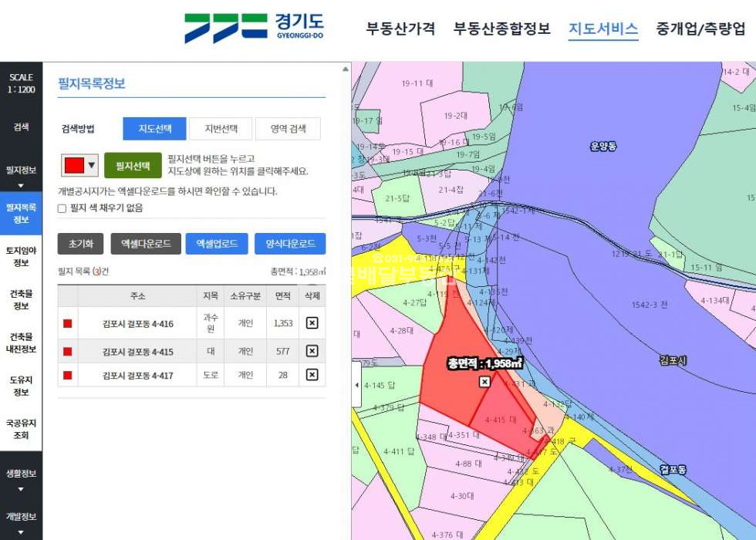Click the 엑셀다운로드 button
This screenshot has width=756, height=540.
[x=146, y=244]
